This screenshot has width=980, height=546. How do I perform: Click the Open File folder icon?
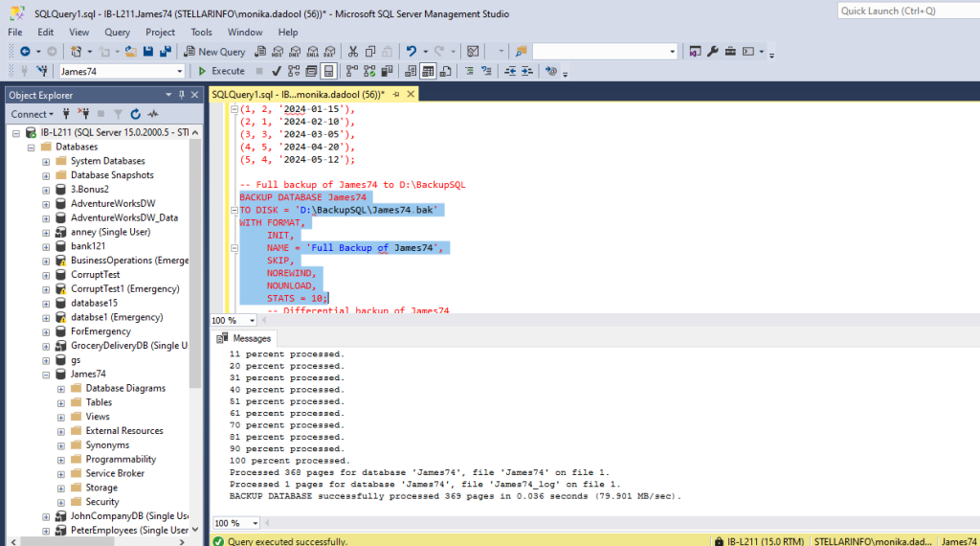130,52
